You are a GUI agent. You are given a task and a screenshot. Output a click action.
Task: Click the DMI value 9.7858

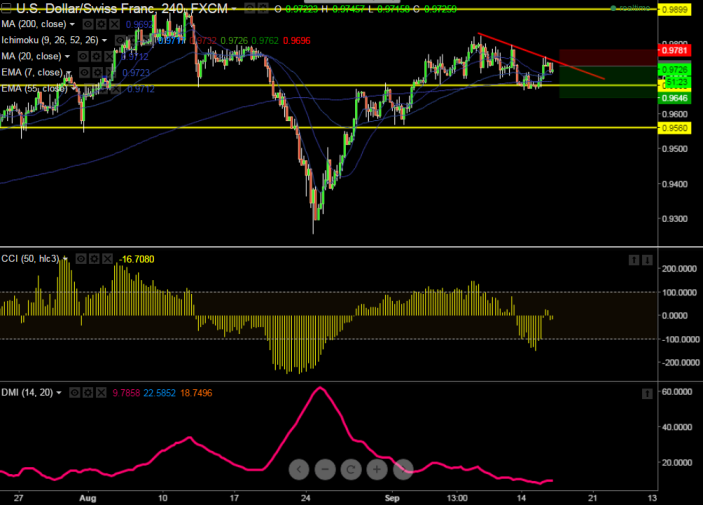coord(126,393)
